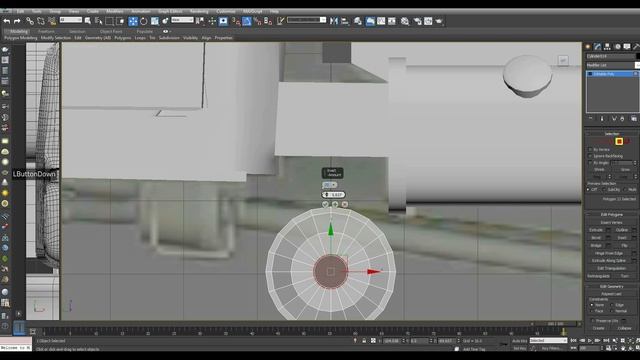Viewport: 640px width, 360px height.
Task: Enable the By Angle checkbox
Action: point(590,162)
